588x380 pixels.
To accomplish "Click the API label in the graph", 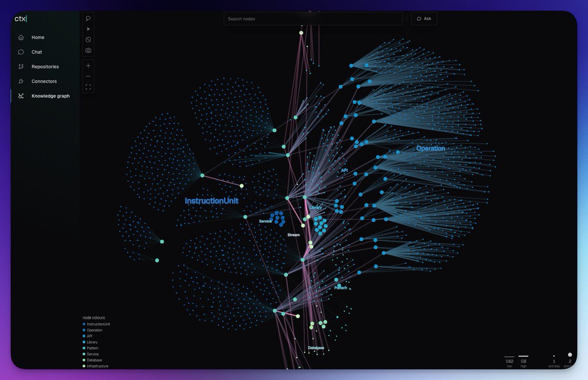I will [344, 170].
